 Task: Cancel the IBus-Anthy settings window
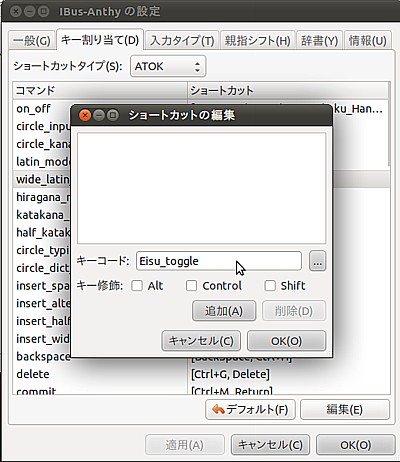[270, 445]
